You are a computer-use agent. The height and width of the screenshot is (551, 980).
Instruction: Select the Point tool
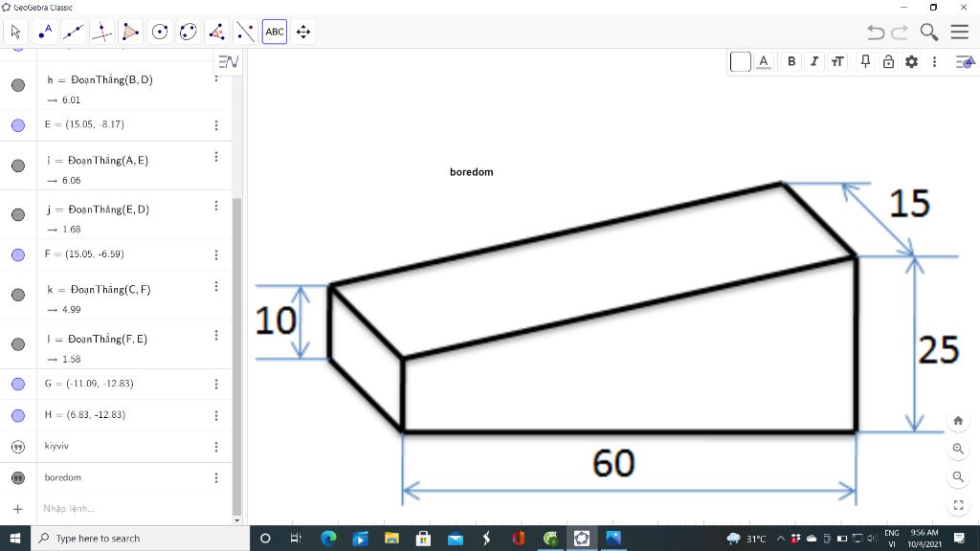tap(44, 32)
